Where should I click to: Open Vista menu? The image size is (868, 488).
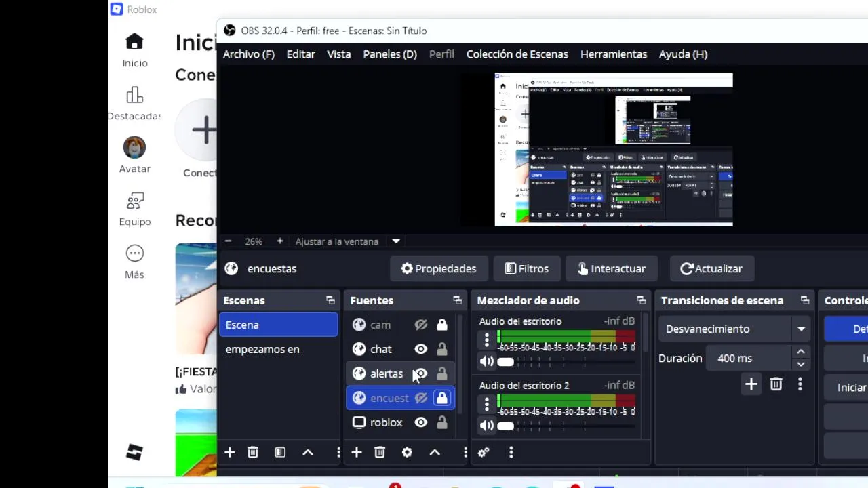pyautogui.click(x=339, y=54)
